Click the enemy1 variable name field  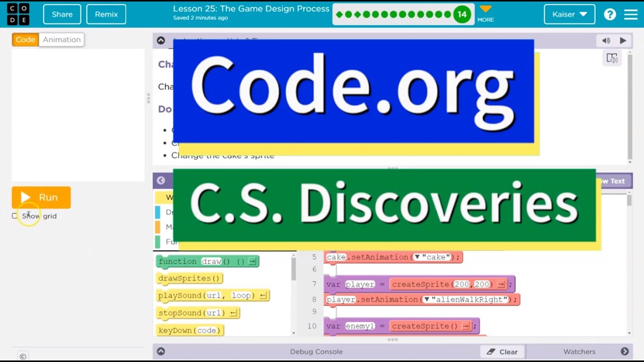[360, 326]
